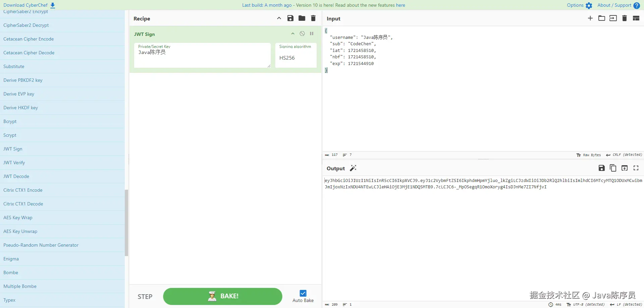The image size is (644, 308).
Task: Select the Scrypt operation
Action: [62, 135]
